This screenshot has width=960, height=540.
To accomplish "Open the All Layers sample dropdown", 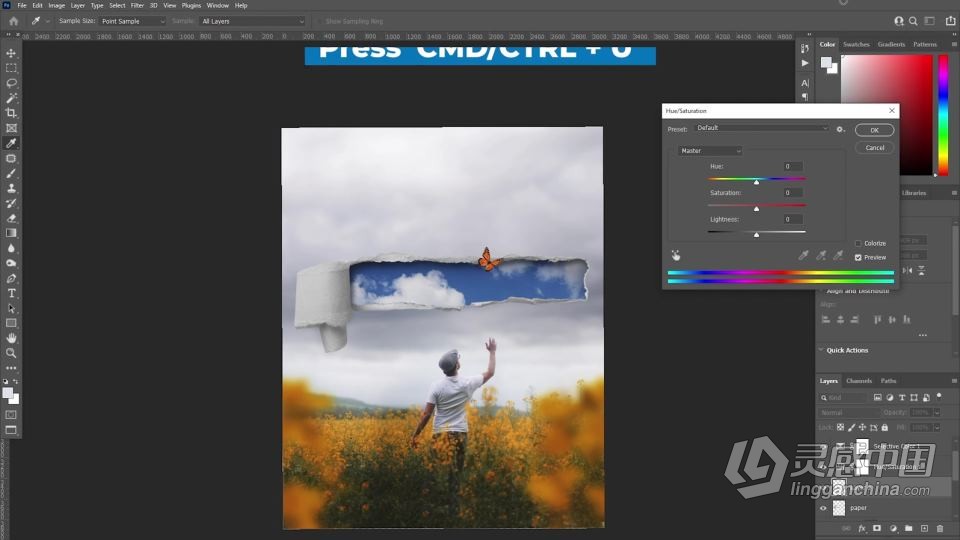I will point(252,21).
